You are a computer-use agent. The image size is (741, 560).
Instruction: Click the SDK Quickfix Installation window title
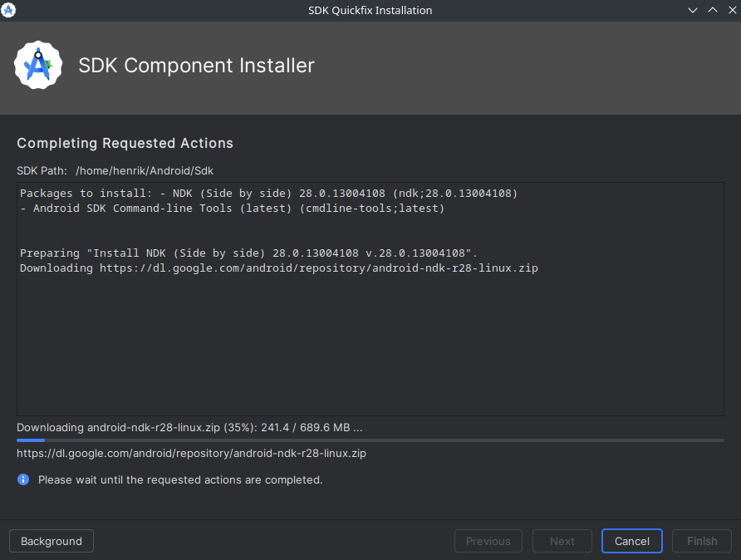point(370,11)
